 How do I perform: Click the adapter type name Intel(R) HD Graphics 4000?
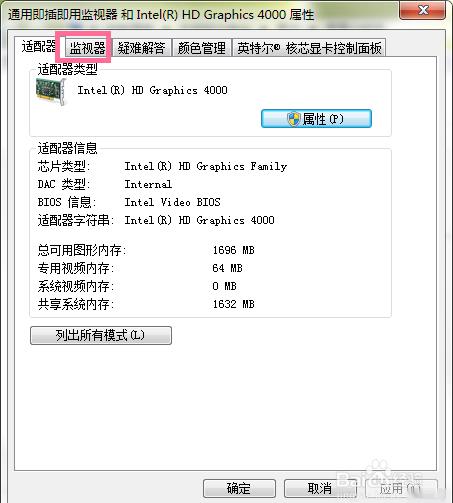point(152,90)
